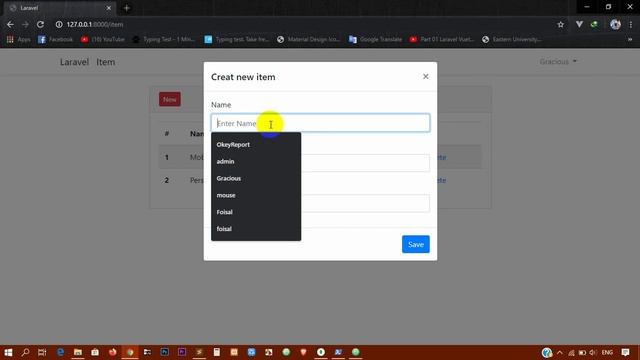
Task: Go back in browser history
Action: 10,24
